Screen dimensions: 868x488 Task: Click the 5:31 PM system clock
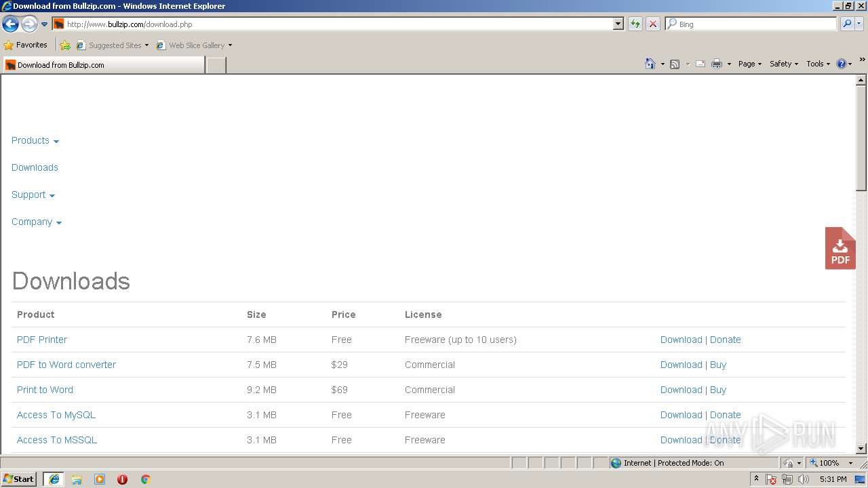[833, 479]
